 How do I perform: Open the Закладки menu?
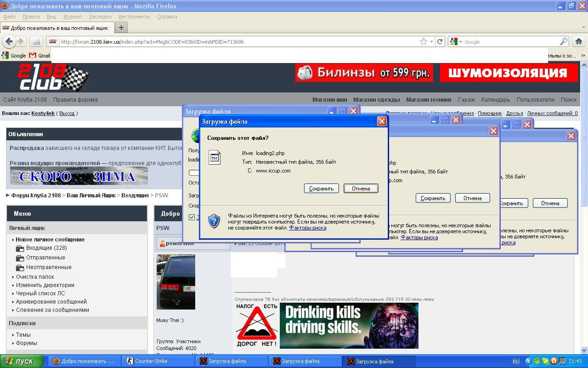tap(100, 17)
